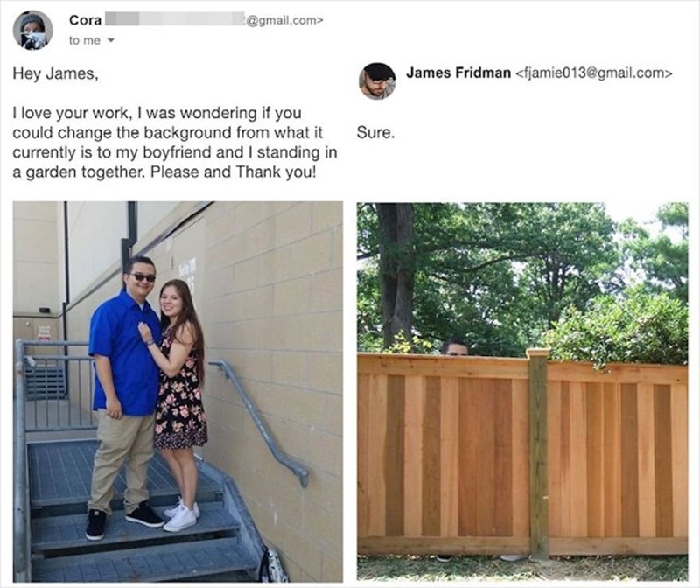This screenshot has height=588, width=700.
Task: Click the "Hey James," greeting line
Action: click(55, 73)
